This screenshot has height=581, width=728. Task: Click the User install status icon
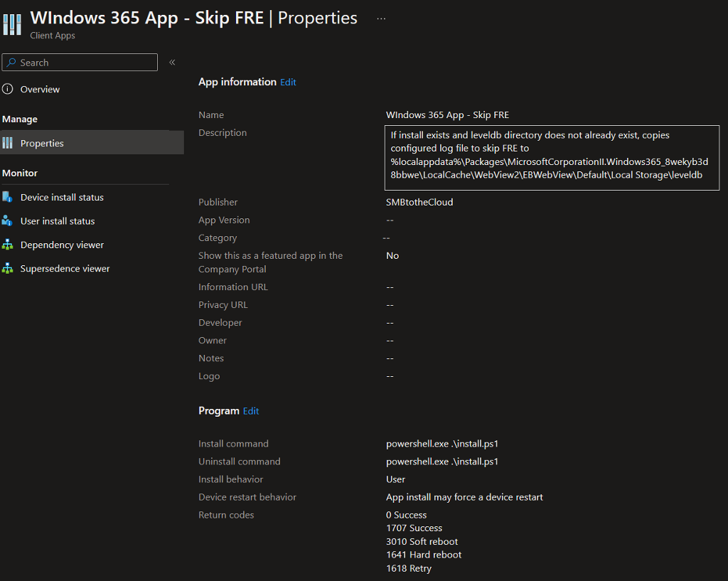[x=8, y=220]
